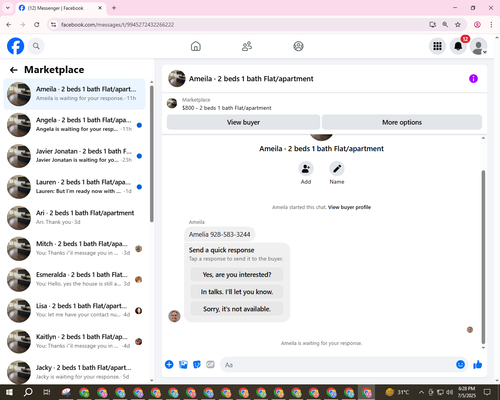
Task: Open the Esmeralda conversation
Action: (74, 279)
